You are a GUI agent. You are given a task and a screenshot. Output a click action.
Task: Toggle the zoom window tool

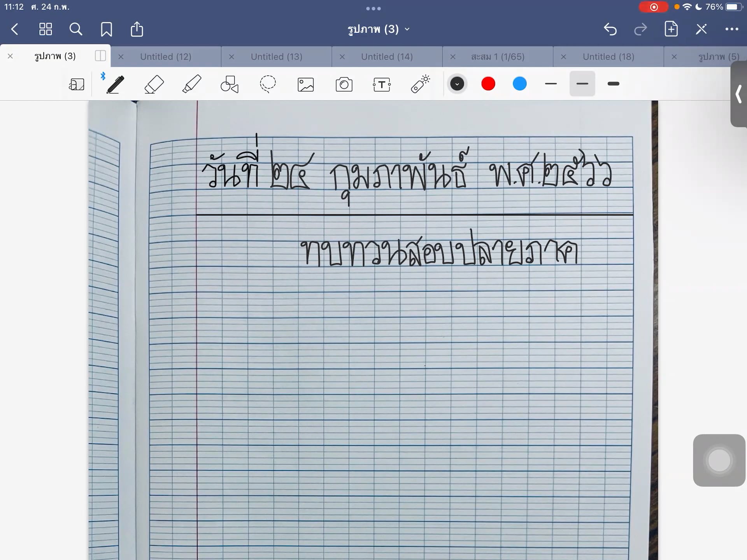pyautogui.click(x=77, y=84)
